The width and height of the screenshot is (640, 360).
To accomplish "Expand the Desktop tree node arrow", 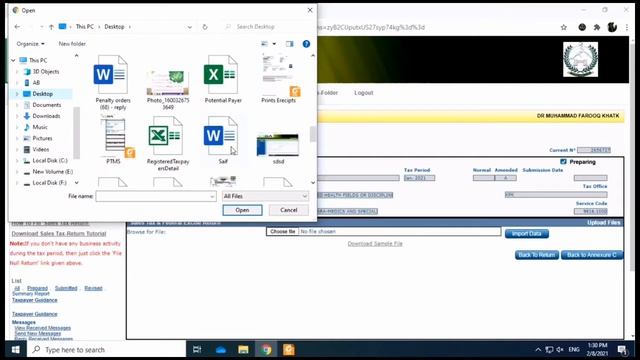I will pyautogui.click(x=17, y=94).
